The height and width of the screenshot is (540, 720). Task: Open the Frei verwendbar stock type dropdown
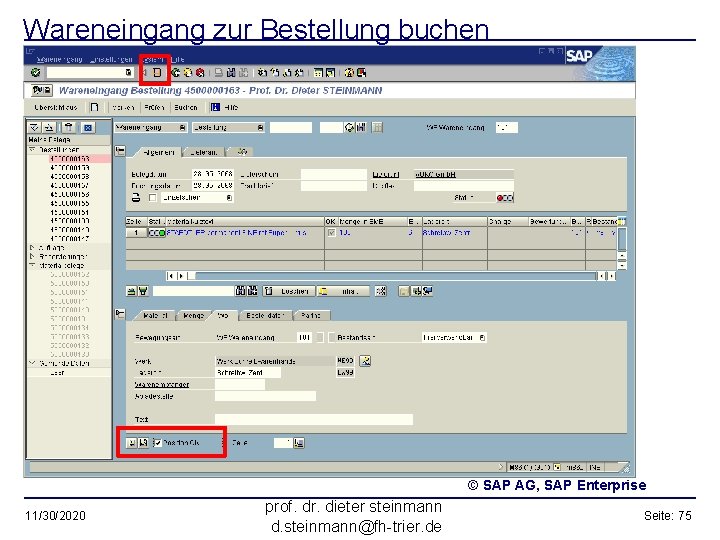click(482, 338)
